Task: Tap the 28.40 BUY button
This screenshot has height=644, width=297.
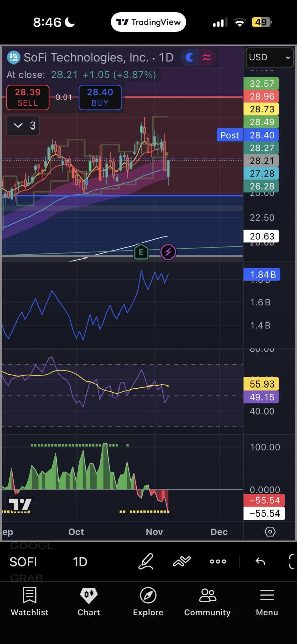Action: click(100, 97)
